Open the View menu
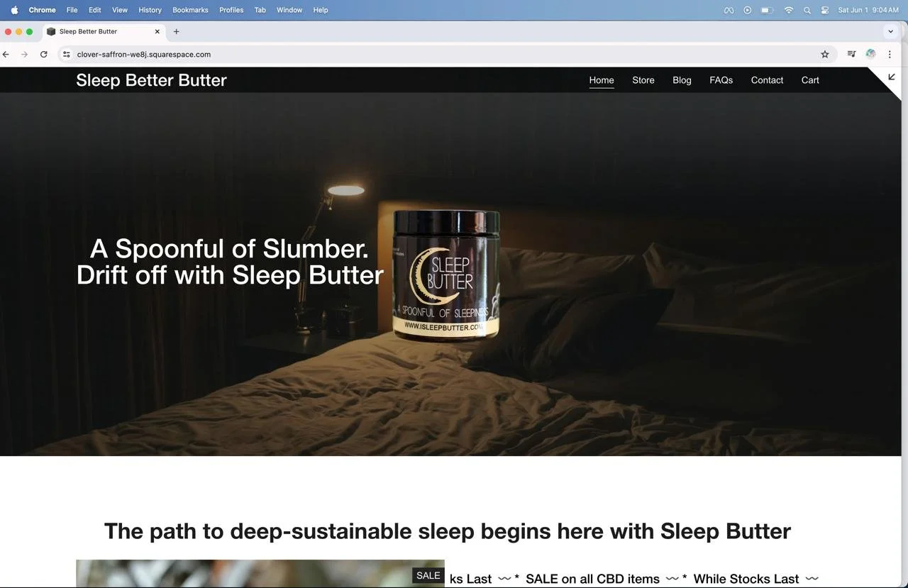 point(120,10)
